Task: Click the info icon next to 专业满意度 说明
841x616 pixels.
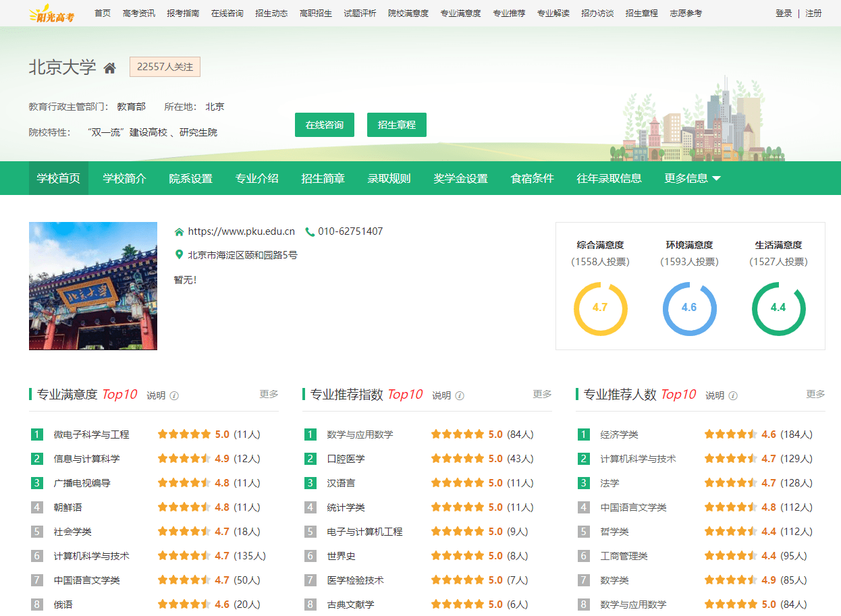Action: pyautogui.click(x=174, y=396)
